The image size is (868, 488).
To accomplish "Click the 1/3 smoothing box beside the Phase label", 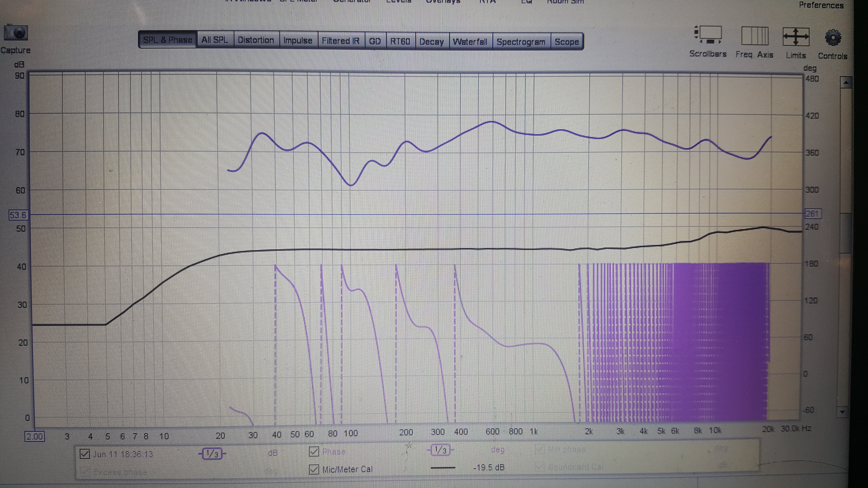I will click(x=440, y=450).
